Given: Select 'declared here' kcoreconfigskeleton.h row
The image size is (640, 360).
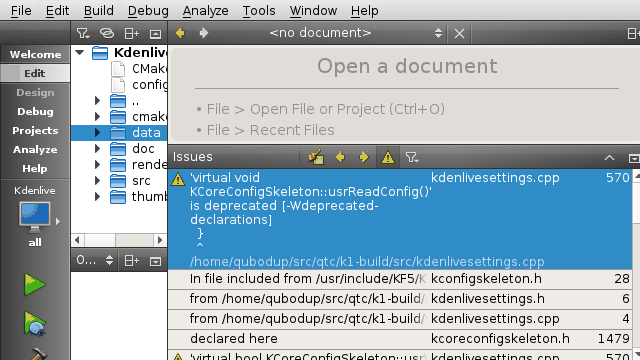Looking at the screenshot, I should coord(400,339).
